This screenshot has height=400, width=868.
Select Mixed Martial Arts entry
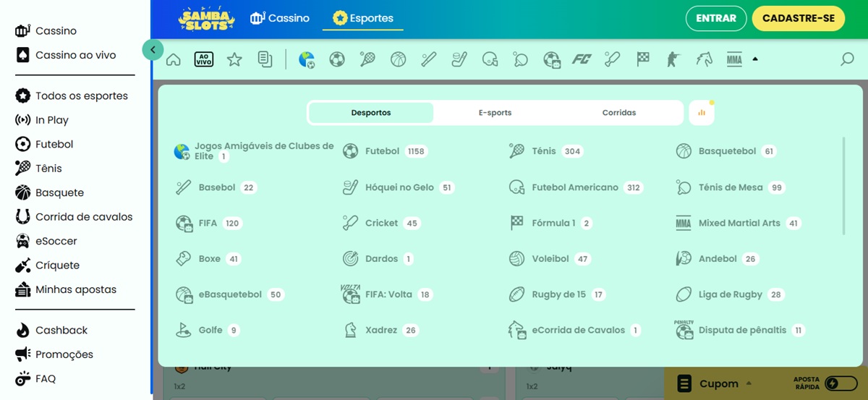click(x=739, y=223)
